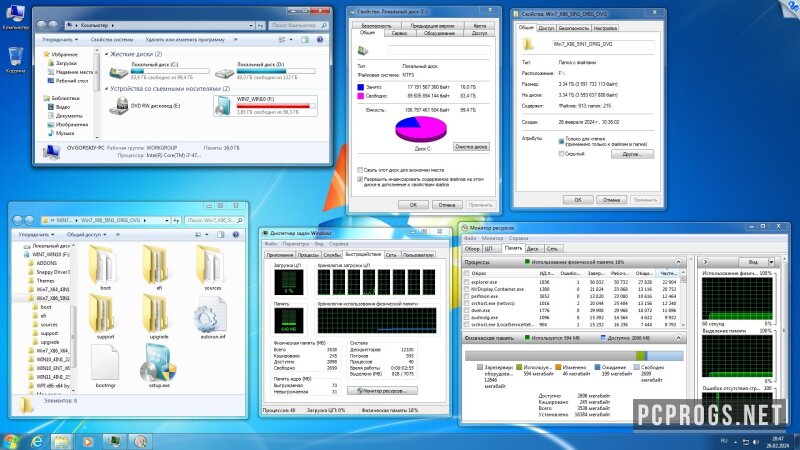Screen dimensions: 800x450
Task: Open view options dropdown arrow in Компьютер window
Action: pyautogui.click(x=291, y=39)
